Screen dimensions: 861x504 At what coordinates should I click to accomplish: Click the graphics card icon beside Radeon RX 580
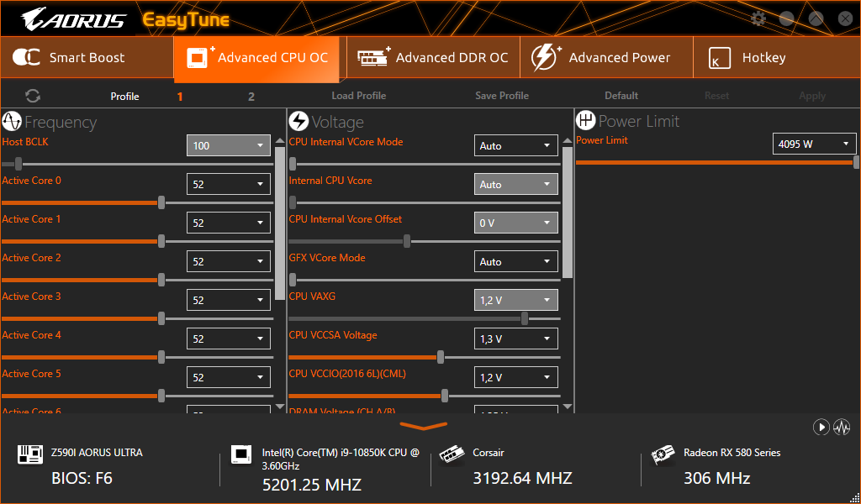663,455
